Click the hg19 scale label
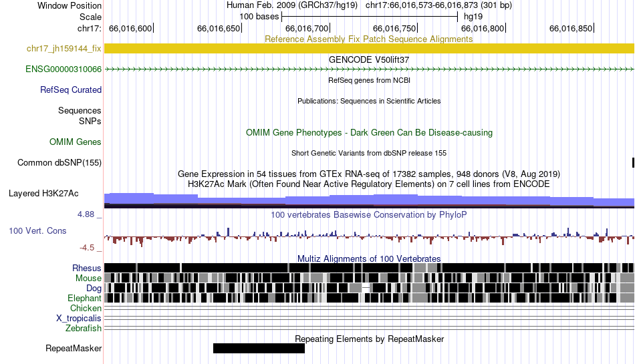Image resolution: width=635 pixels, height=364 pixels. pyautogui.click(x=473, y=17)
